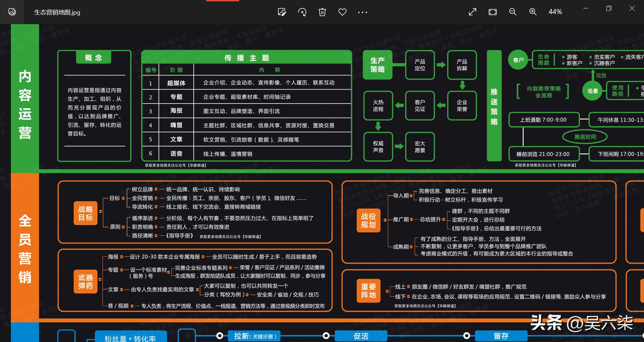This screenshot has width=644, height=342.
Task: Zoom out on the image
Action: click(x=513, y=12)
